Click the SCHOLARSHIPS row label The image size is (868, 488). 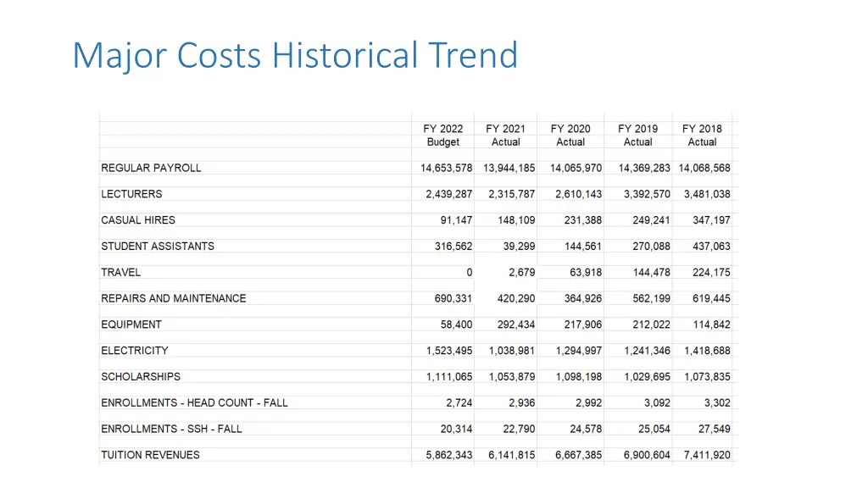[141, 376]
